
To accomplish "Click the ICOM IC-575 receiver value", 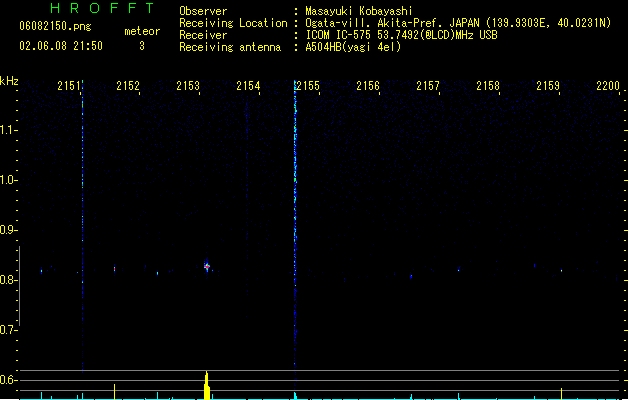I will (401, 35).
